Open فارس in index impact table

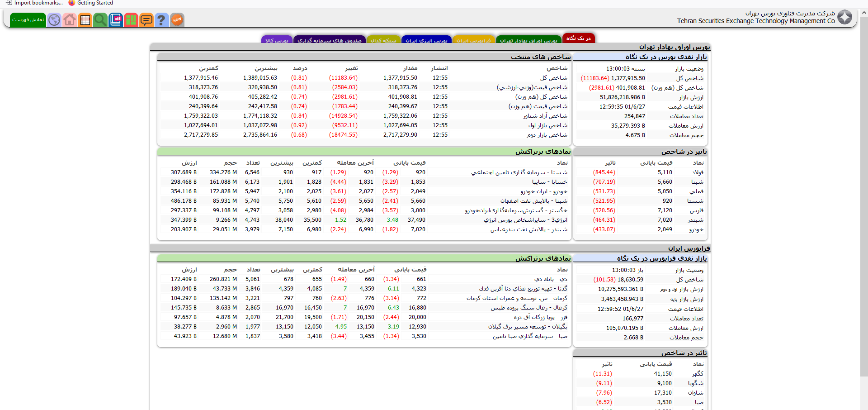tap(697, 210)
